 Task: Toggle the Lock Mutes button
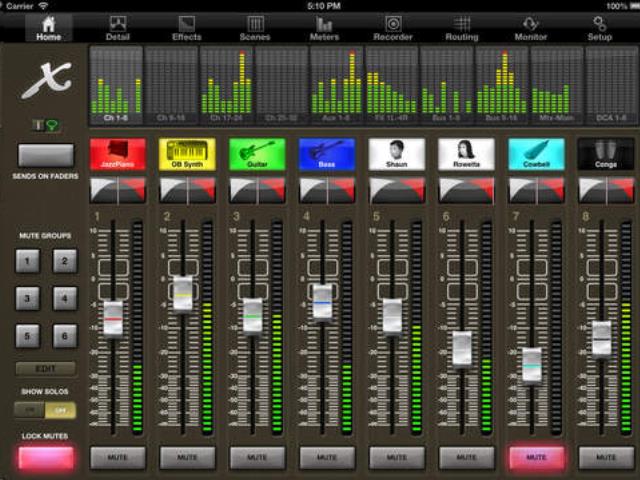46,458
